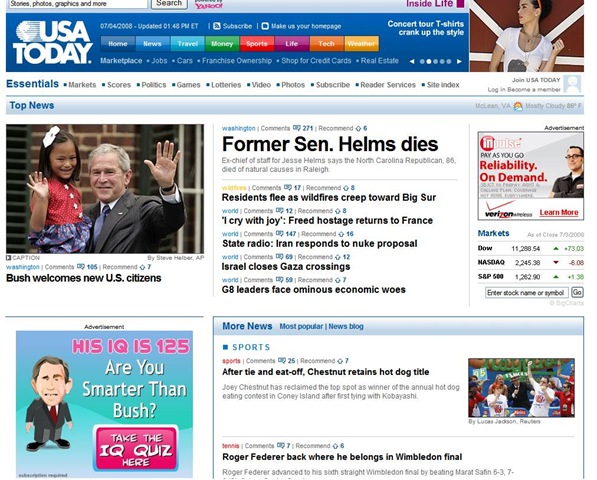Screen dimensions: 597x480
Task: Switch to Most popular in More News
Action: click(x=301, y=326)
